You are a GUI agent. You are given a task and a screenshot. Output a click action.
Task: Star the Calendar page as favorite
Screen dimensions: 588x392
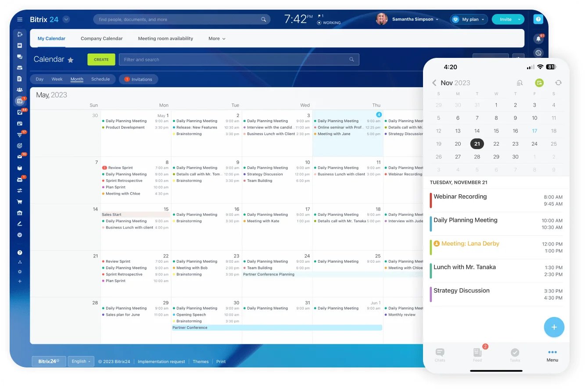71,60
